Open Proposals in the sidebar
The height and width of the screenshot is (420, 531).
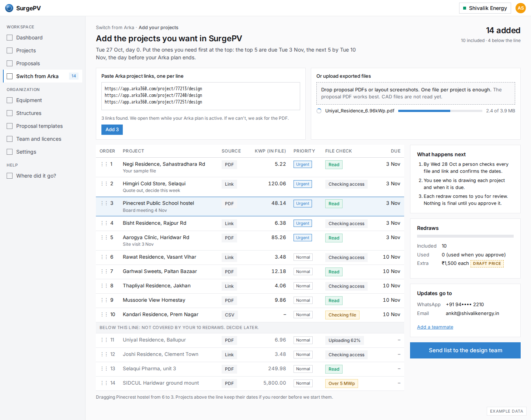pos(43,63)
